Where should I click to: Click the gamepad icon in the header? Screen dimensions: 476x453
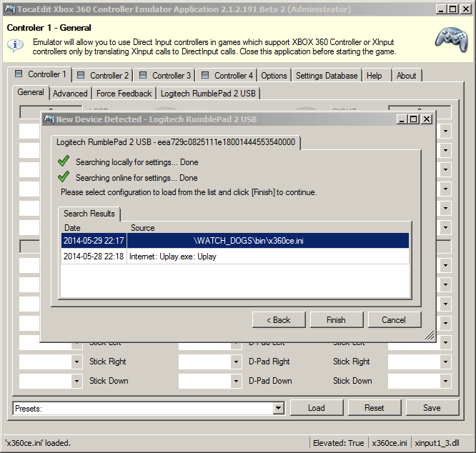(452, 39)
